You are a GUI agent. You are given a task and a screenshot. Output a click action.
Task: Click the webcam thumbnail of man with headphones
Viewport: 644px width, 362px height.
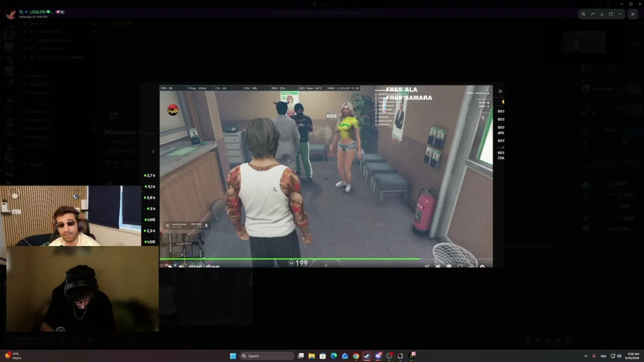click(x=83, y=289)
